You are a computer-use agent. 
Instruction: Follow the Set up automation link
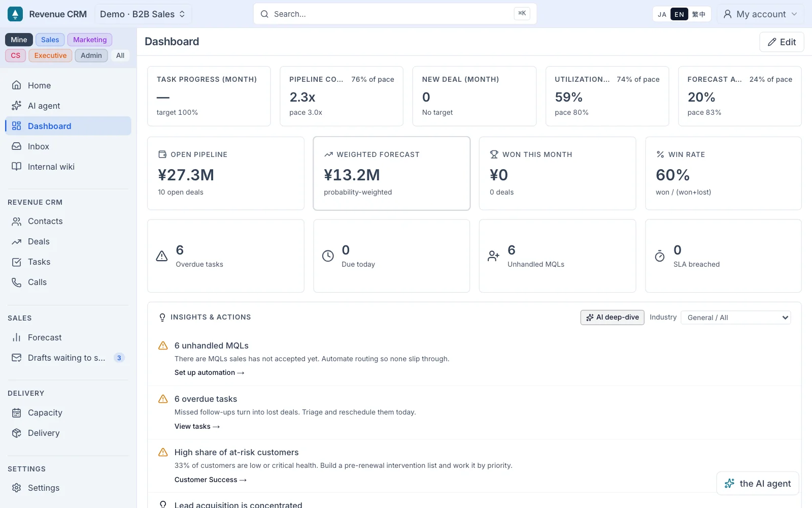tap(209, 372)
